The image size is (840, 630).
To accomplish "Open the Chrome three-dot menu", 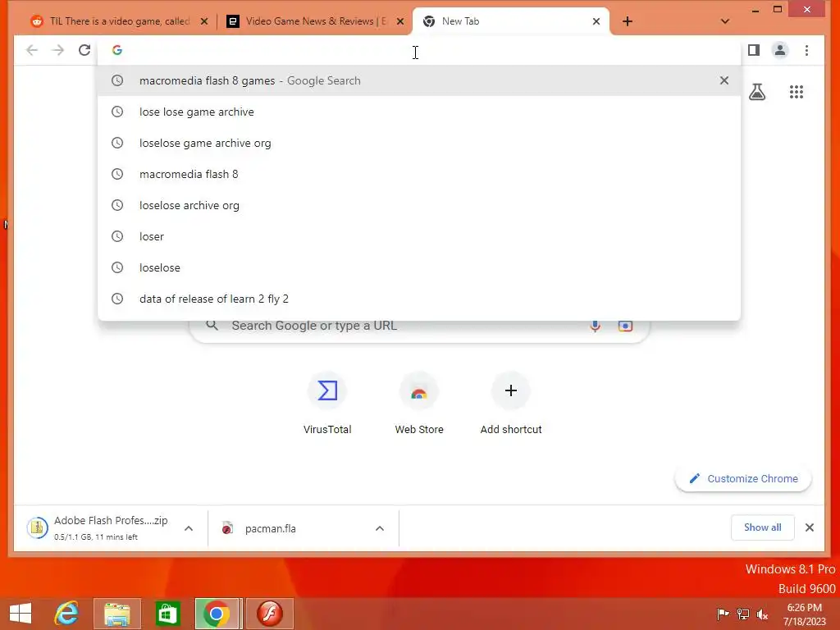I will tap(807, 50).
